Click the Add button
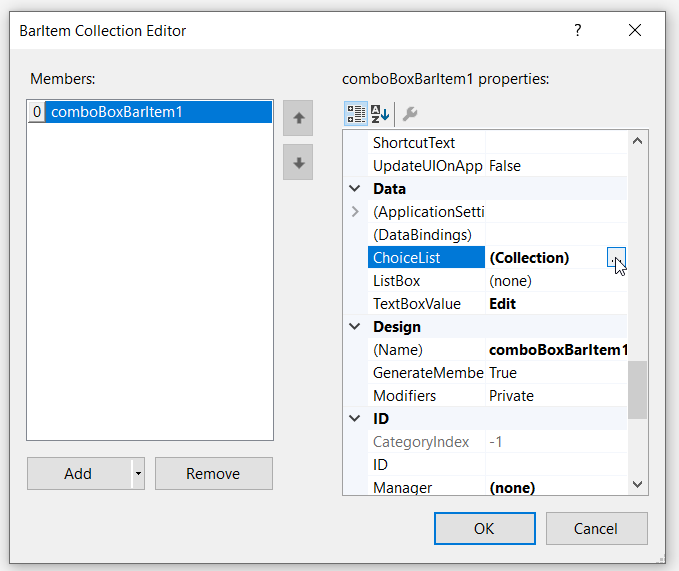The width and height of the screenshot is (679, 571). pos(78,474)
